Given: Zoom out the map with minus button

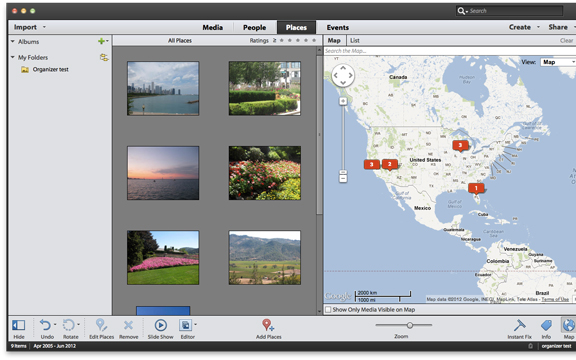Looking at the screenshot, I should [x=343, y=179].
